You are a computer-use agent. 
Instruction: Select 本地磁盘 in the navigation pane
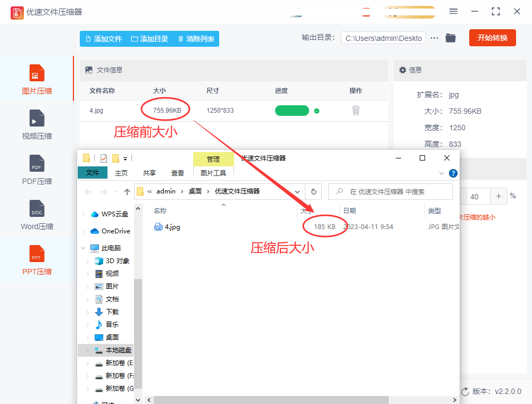coord(113,350)
